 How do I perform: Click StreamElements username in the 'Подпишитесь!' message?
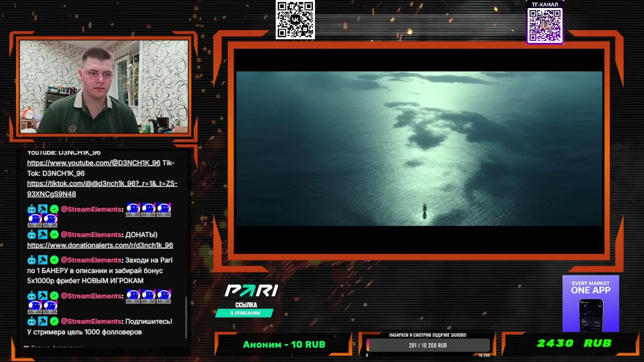point(92,321)
